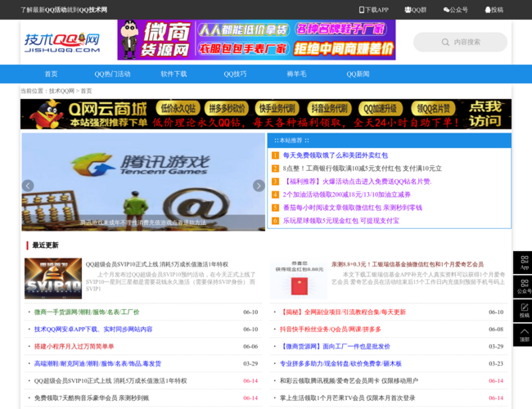
Task: Open 软件下载 navigation item
Action: pos(174,74)
